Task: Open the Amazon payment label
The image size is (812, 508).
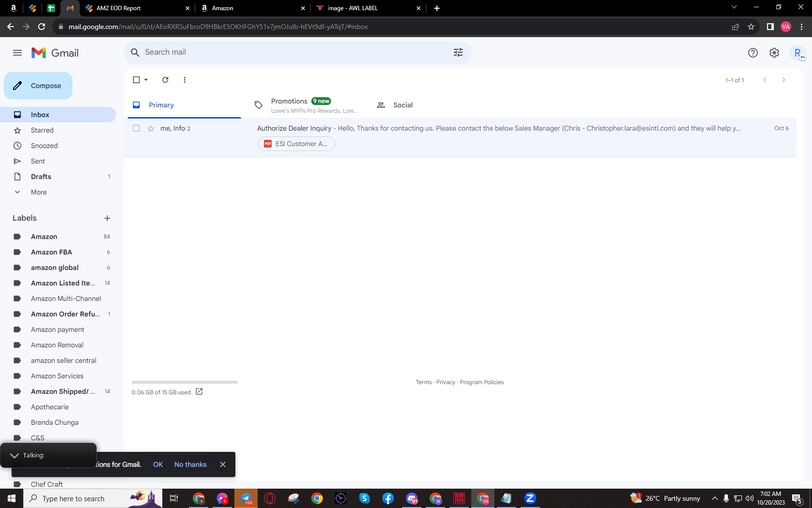Action: click(x=58, y=329)
